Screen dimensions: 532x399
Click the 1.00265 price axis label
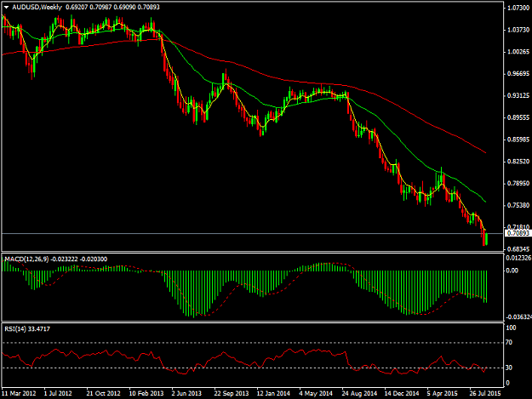pyautogui.click(x=518, y=52)
